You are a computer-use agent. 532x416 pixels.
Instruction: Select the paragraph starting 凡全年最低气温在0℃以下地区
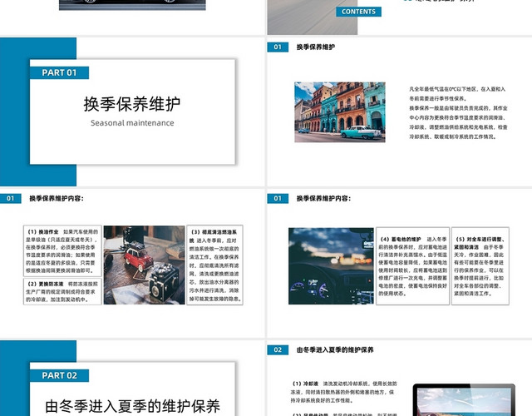(x=458, y=113)
